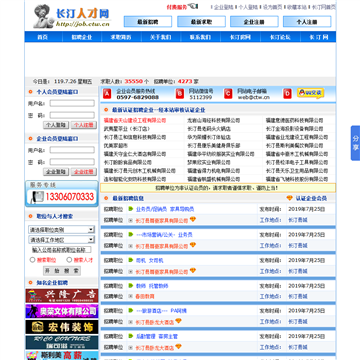Click orange bullet beside 企业会员登陆窗口
The height and width of the screenshot is (360, 360).
[x=30, y=139]
